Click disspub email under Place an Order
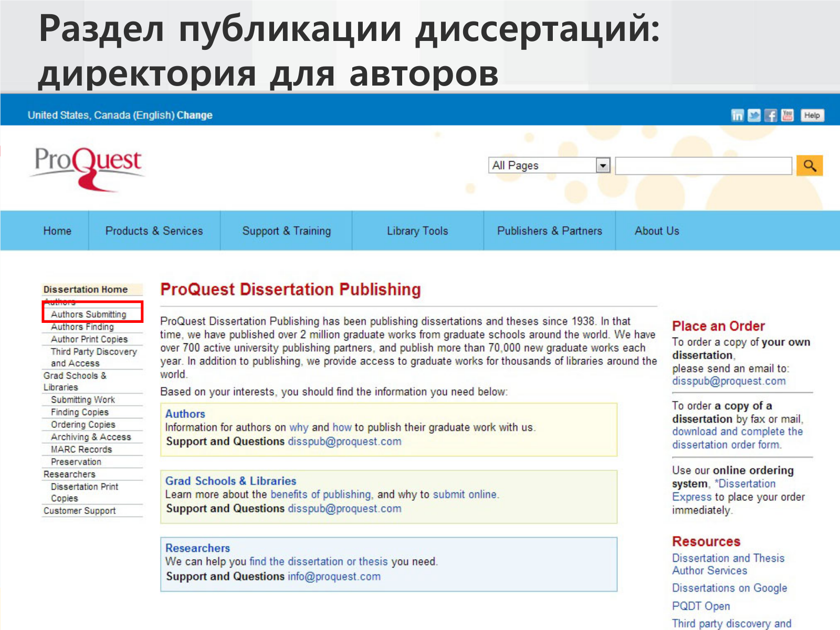This screenshot has width=840, height=630. point(729,381)
